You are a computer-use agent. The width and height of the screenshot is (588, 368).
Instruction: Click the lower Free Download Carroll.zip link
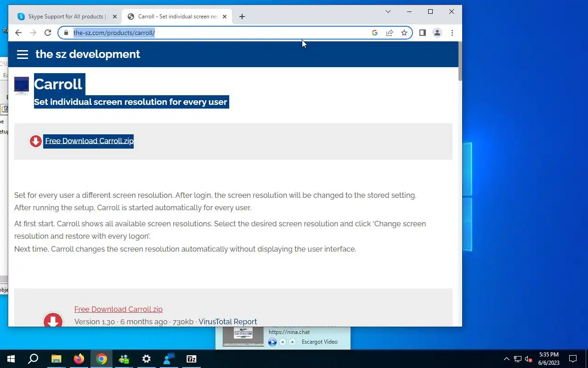pos(119,309)
